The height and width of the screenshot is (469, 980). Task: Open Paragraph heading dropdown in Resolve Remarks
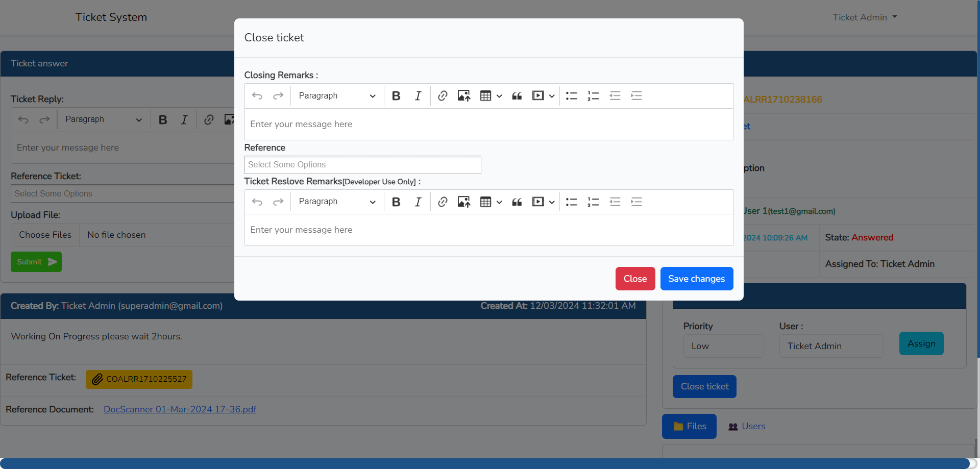337,202
